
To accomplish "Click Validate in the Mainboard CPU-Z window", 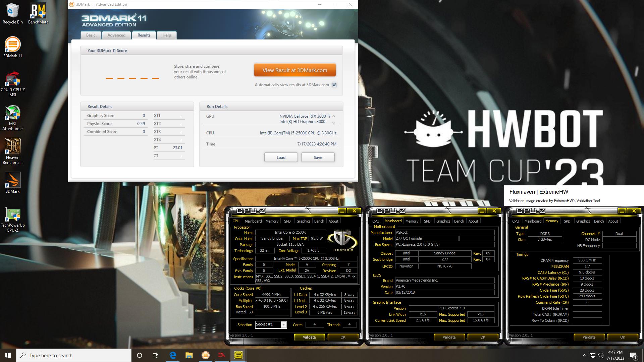I will pos(449,337).
